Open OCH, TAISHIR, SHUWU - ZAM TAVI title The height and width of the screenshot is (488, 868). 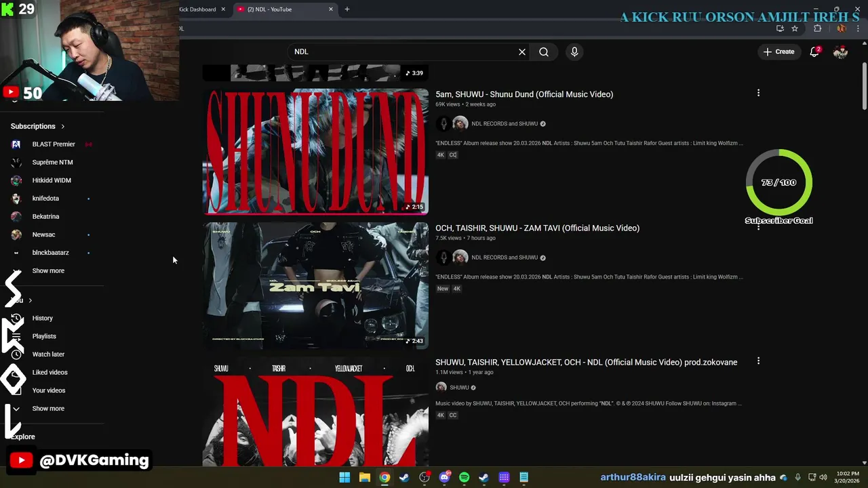click(x=537, y=228)
